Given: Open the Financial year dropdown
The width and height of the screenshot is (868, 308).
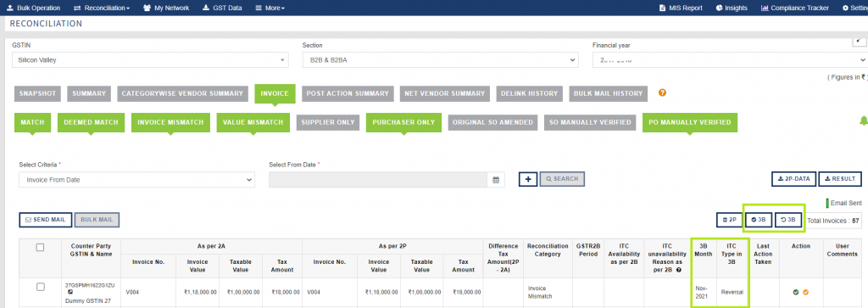Looking at the screenshot, I should click(x=730, y=60).
